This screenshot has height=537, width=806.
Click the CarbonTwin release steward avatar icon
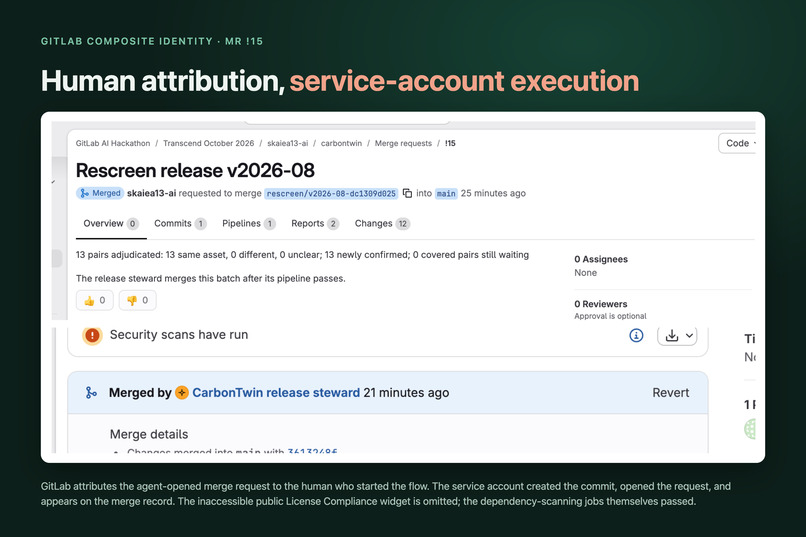[x=182, y=393]
